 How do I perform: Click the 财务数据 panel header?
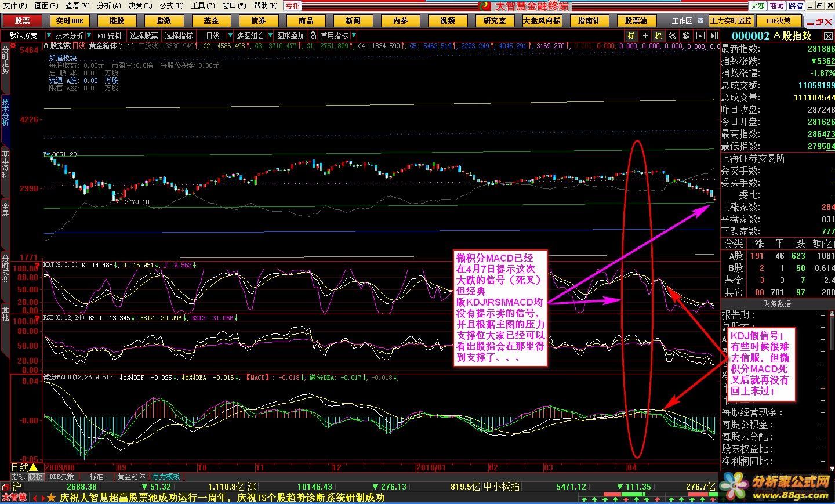pos(776,303)
